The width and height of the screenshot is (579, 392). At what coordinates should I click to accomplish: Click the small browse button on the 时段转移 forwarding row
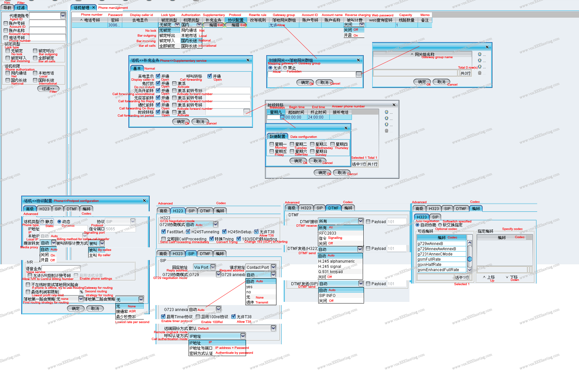coord(247,112)
